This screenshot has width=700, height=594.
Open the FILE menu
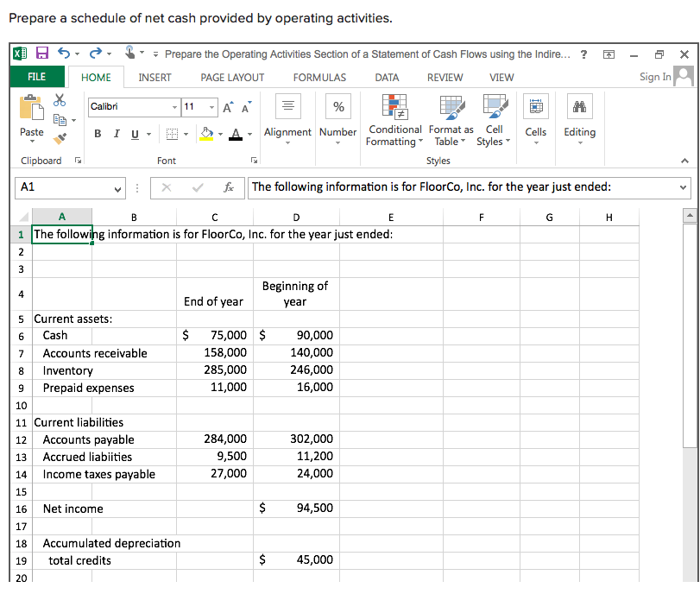tap(37, 77)
